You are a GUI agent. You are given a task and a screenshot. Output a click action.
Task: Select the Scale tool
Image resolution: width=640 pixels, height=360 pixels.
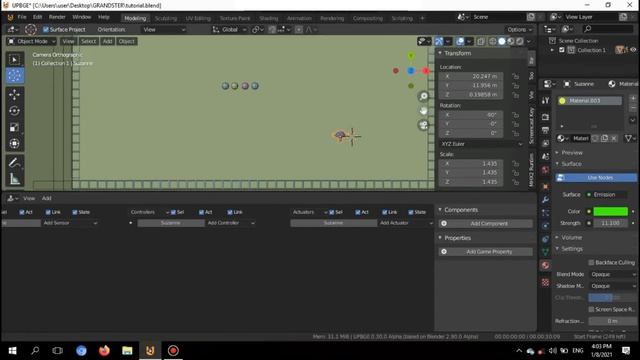[x=14, y=127]
